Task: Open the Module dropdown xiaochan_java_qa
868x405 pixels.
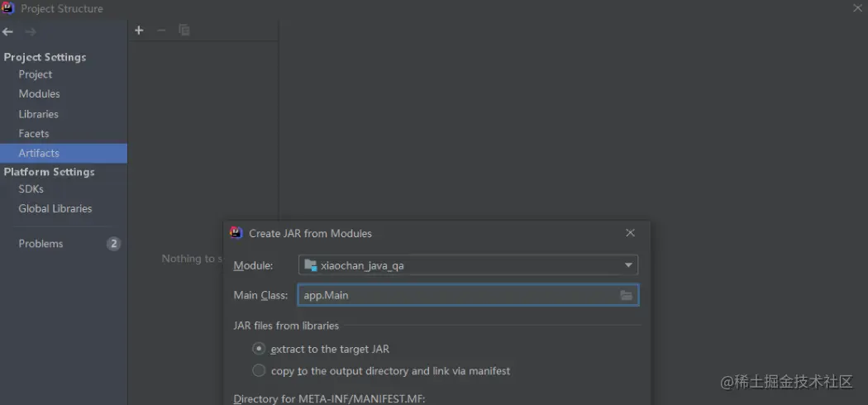Action: click(x=469, y=265)
